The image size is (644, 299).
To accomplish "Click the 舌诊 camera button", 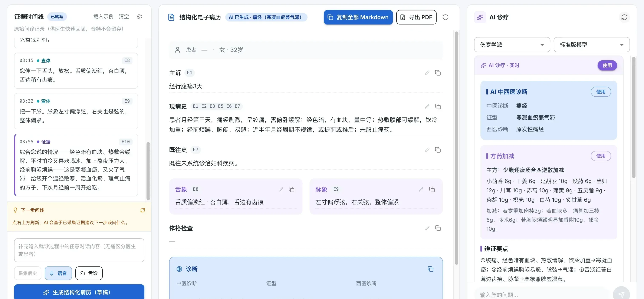I will pyautogui.click(x=89, y=273).
